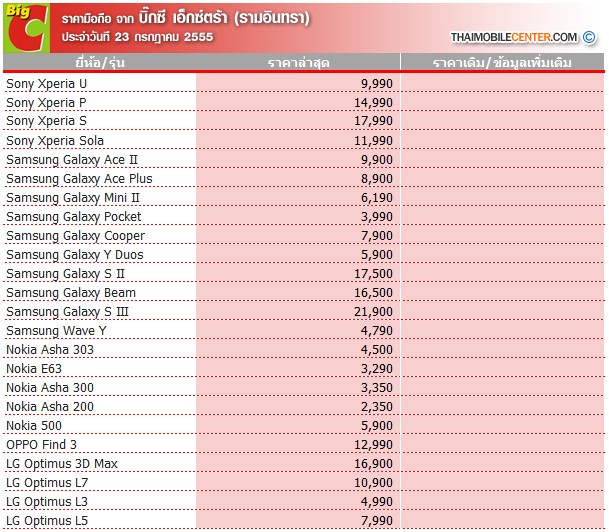
Task: Click the บิ๊กซี เอ็กซ์ตร้า (รามอินทรา) title
Action: [224, 18]
